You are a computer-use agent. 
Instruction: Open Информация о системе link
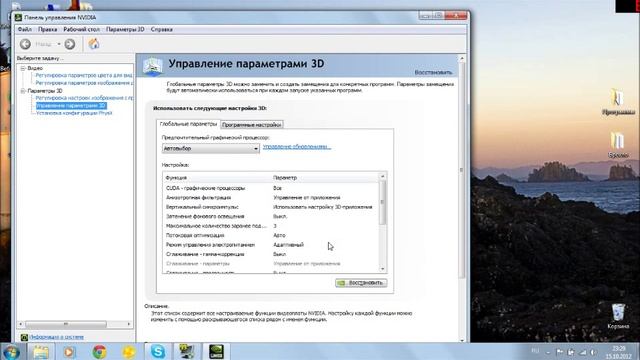56,337
